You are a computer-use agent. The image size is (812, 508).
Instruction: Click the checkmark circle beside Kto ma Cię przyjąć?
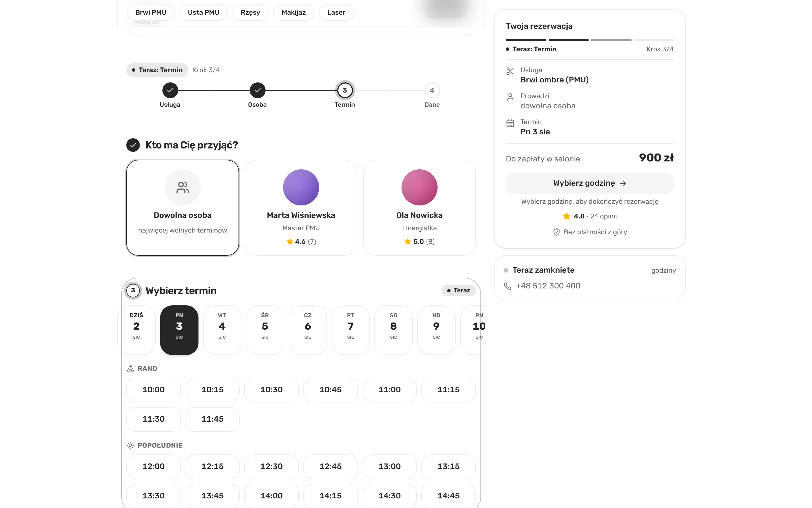click(133, 145)
